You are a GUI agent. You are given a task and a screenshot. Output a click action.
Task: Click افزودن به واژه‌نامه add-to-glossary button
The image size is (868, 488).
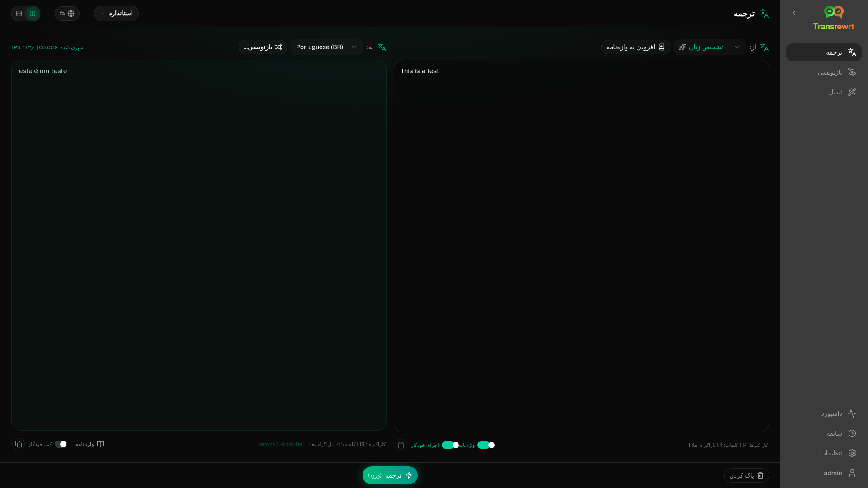[x=635, y=47]
